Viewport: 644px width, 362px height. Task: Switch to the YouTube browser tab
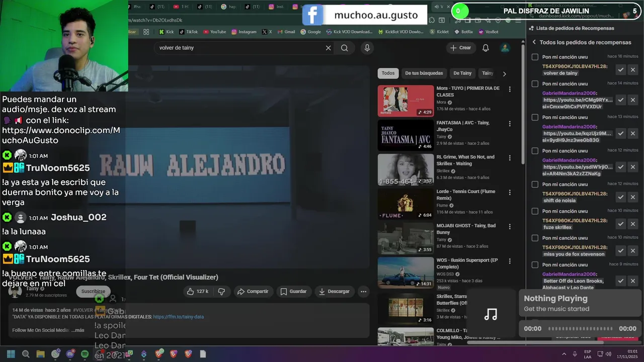(x=181, y=7)
